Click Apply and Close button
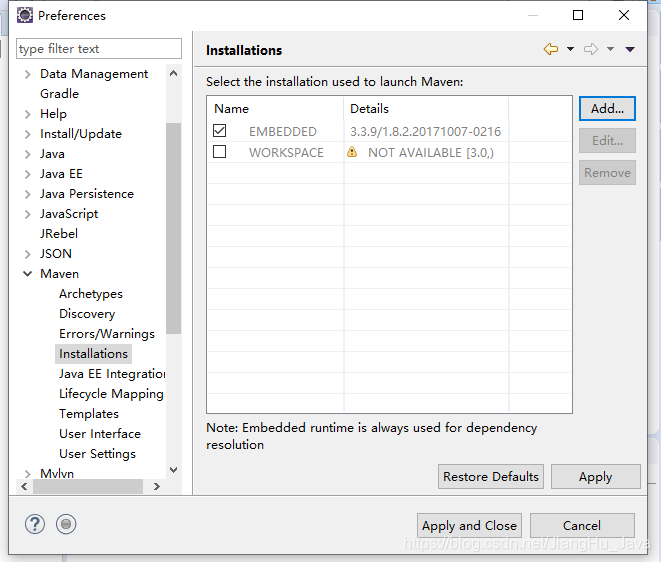Viewport: 661px width, 562px height. [469, 526]
